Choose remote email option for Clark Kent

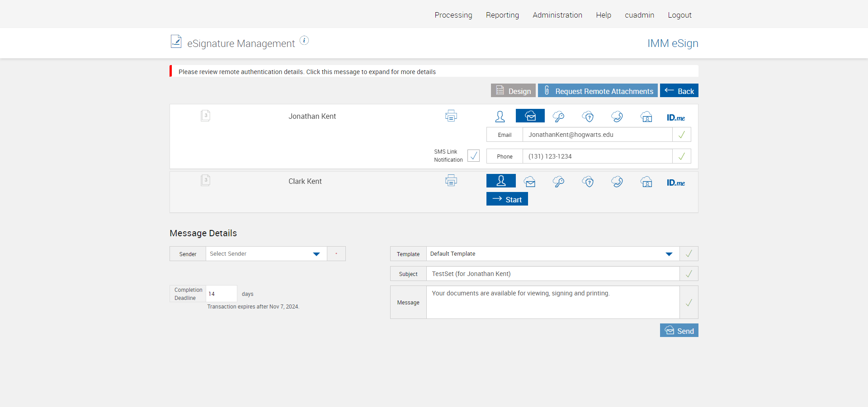(x=530, y=182)
